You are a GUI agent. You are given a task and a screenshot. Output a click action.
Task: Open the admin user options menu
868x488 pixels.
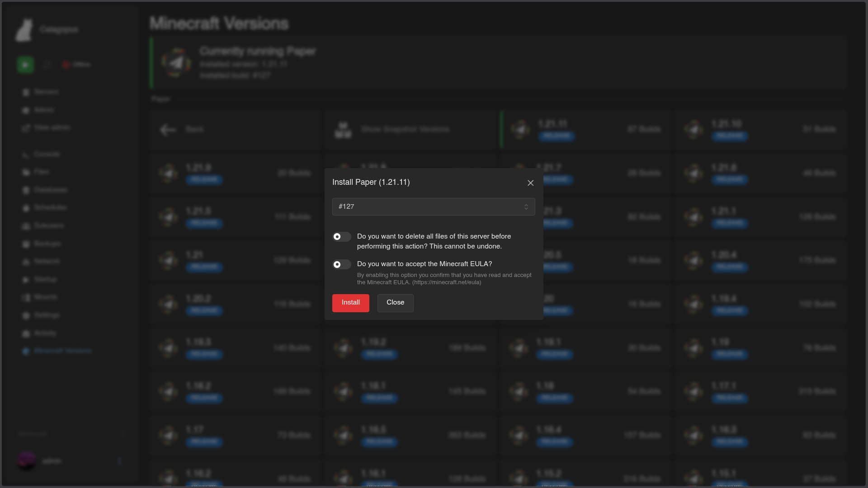pyautogui.click(x=120, y=461)
